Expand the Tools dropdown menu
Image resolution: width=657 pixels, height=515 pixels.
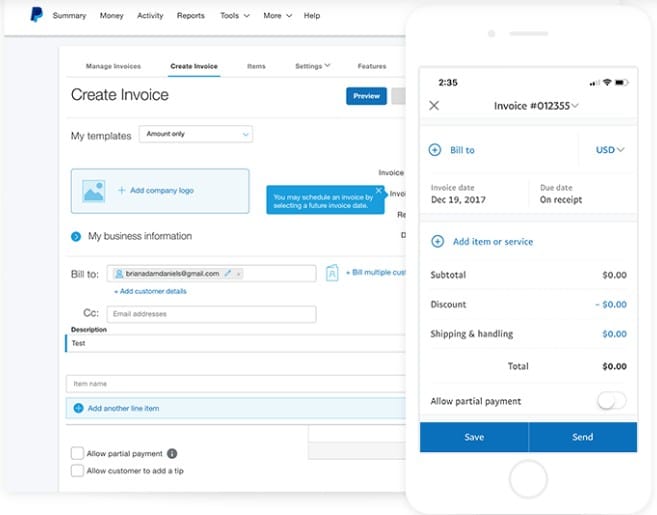click(235, 16)
